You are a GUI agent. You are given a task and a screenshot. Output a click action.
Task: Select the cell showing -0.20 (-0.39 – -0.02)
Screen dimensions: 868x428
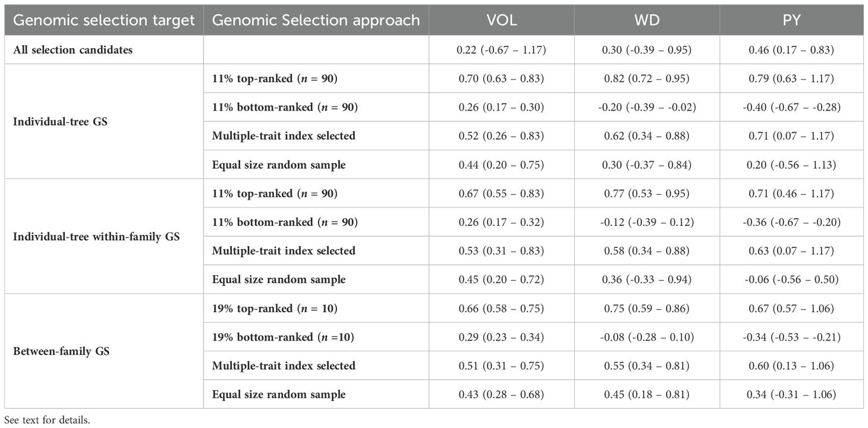click(647, 107)
